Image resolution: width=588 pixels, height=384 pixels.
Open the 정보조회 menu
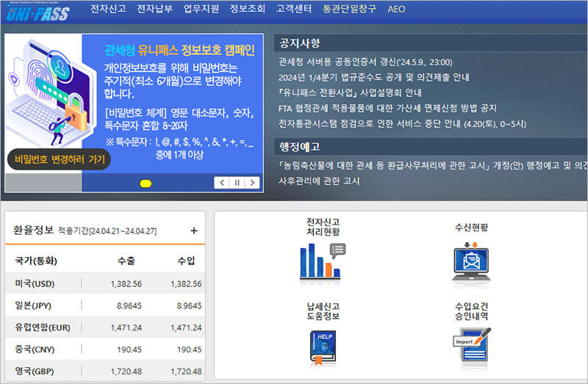click(x=248, y=9)
